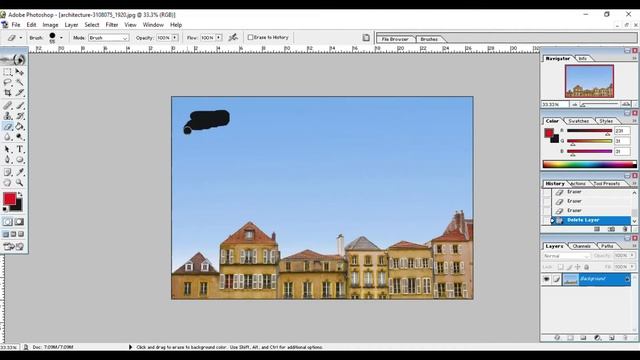Click the red foreground color swatch in toolbox
The width and height of the screenshot is (640, 360).
point(9,199)
